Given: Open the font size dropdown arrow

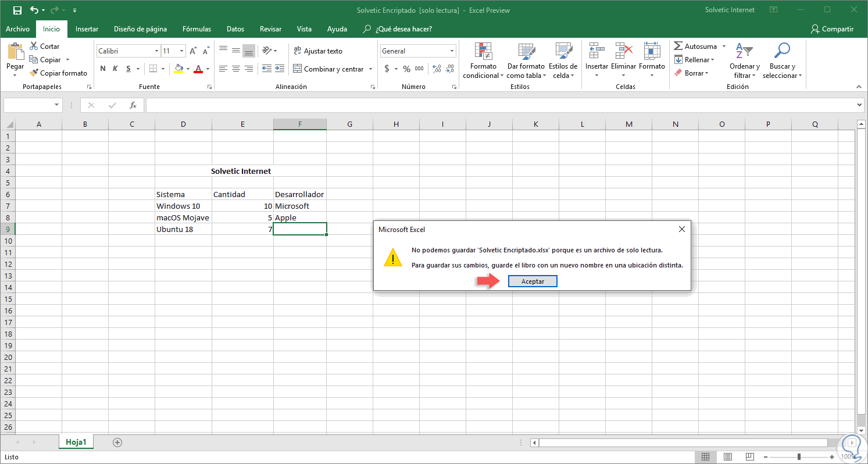Looking at the screenshot, I should [x=181, y=51].
